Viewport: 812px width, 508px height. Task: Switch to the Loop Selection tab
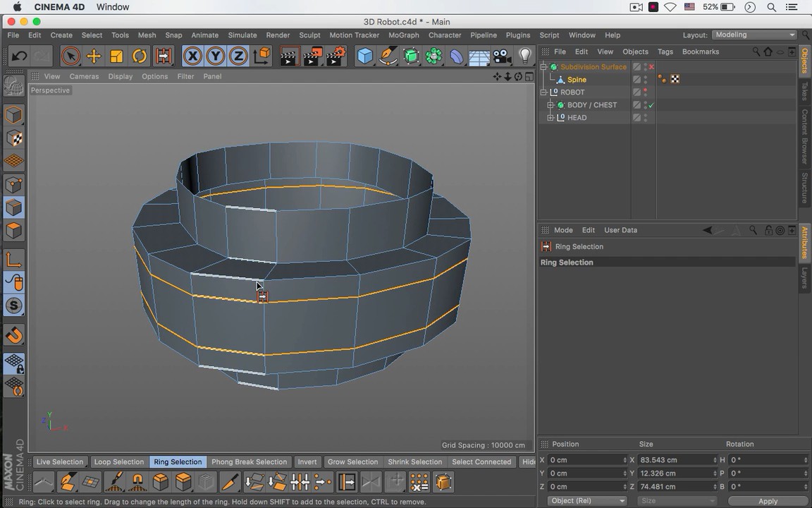pyautogui.click(x=118, y=462)
